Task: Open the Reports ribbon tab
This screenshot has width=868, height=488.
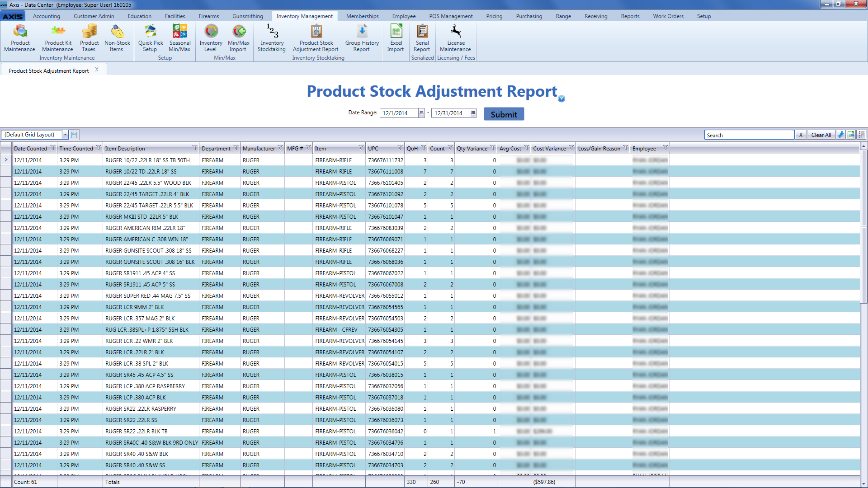Action: tap(630, 16)
